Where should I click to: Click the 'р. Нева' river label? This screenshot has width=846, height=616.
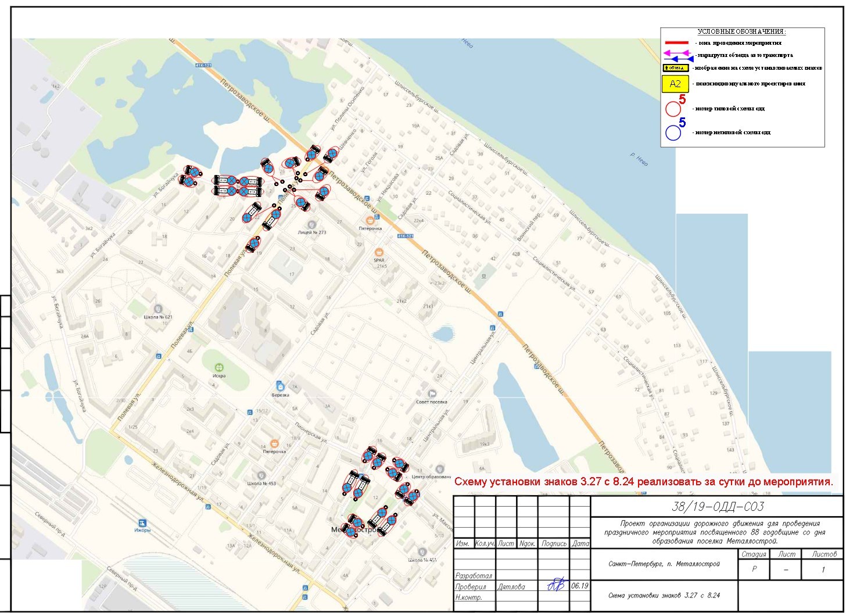click(638, 160)
